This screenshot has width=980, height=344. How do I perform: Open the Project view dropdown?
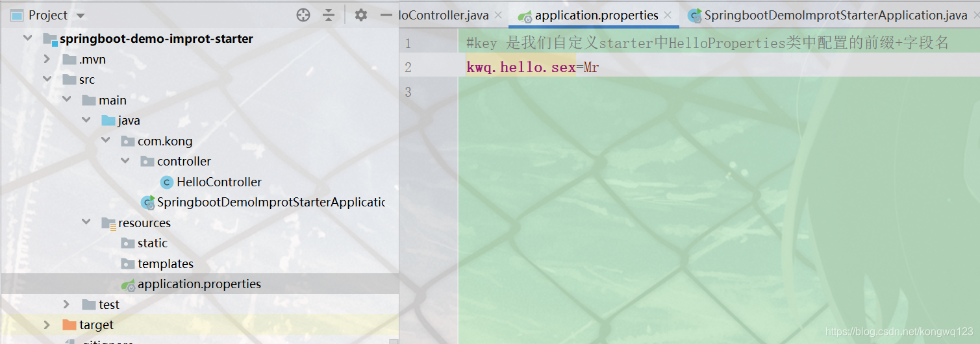pyautogui.click(x=81, y=16)
